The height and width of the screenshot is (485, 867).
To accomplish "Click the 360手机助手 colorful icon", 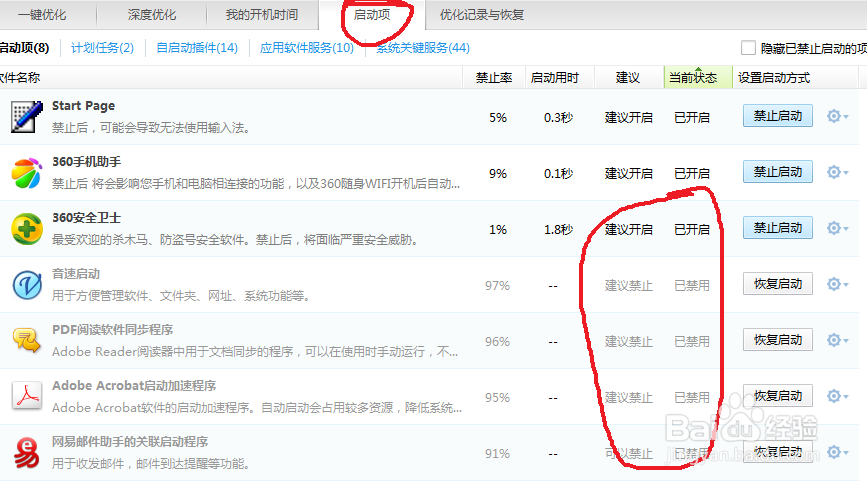I will 27,173.
